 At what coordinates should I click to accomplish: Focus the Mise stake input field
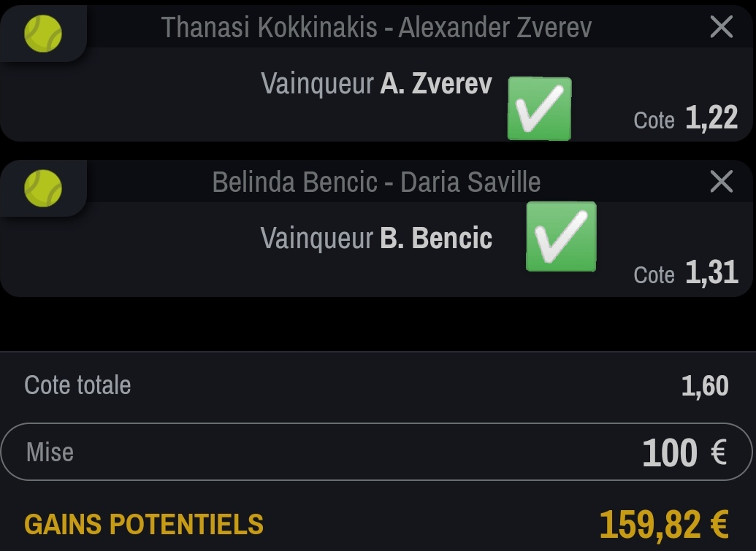click(377, 452)
